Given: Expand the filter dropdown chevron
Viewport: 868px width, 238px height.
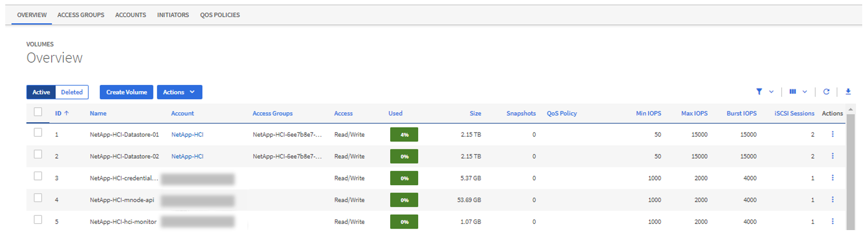Looking at the screenshot, I should point(771,92).
